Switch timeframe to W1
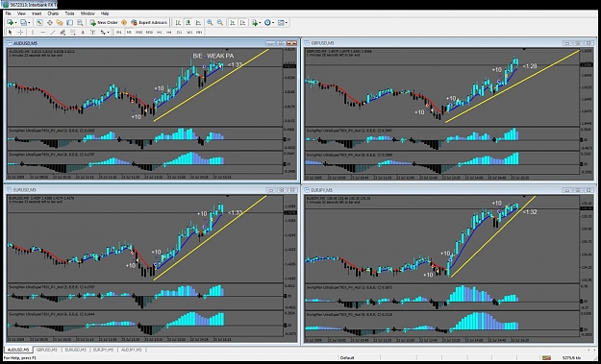Screen dimensions: 601x364 (189, 33)
